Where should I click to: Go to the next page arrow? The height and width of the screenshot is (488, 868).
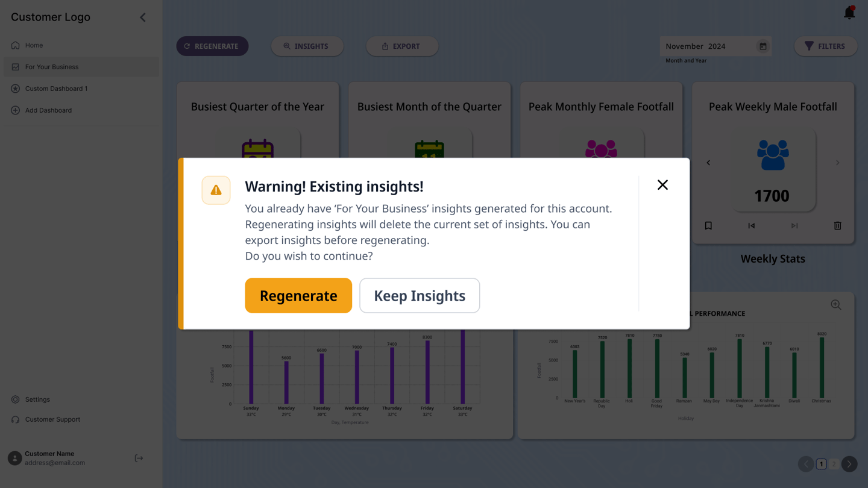pyautogui.click(x=849, y=464)
